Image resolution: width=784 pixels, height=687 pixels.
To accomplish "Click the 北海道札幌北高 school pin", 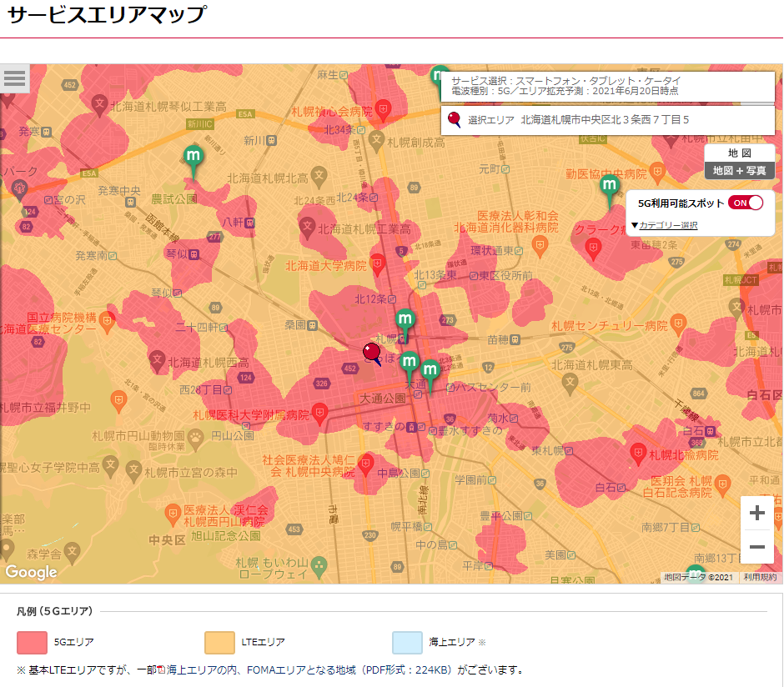I will (319, 177).
